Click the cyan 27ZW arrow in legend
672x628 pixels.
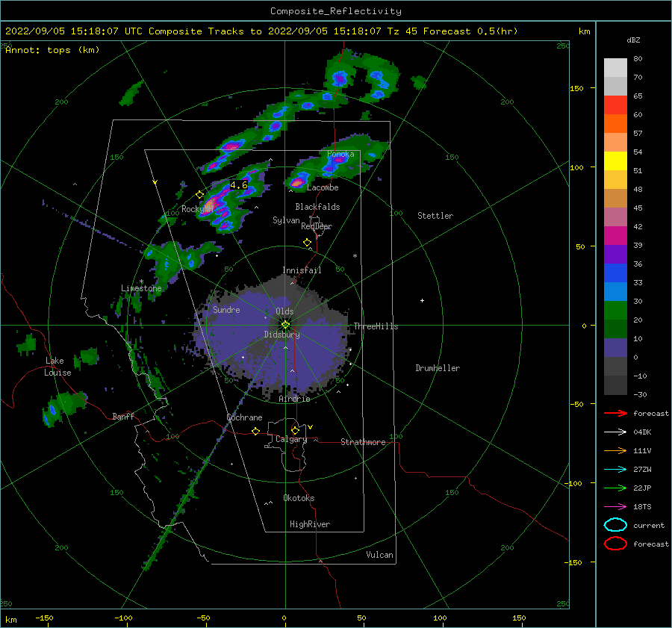615,470
